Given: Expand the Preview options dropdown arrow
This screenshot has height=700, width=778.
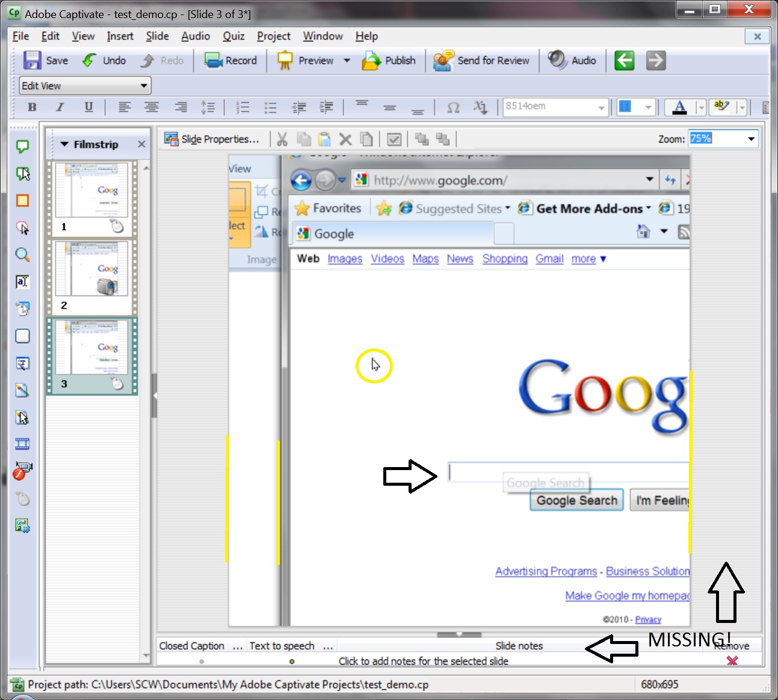Looking at the screenshot, I should click(347, 60).
